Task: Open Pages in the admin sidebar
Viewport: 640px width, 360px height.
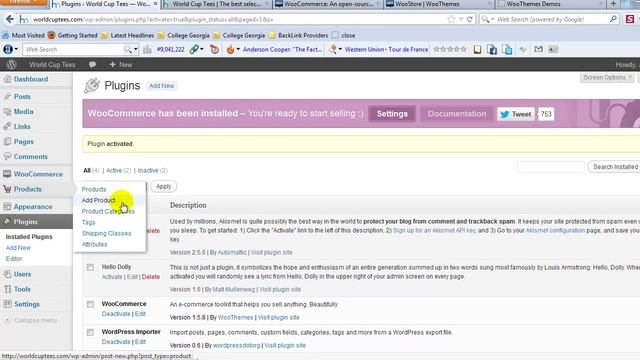Action: (x=23, y=142)
